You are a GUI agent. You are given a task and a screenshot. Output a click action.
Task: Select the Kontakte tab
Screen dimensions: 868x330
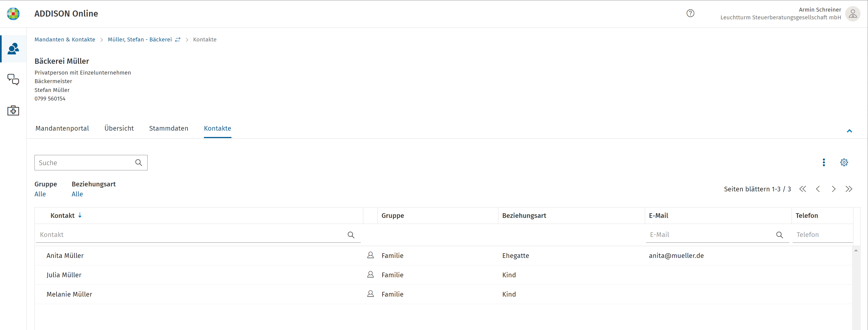[x=217, y=128]
